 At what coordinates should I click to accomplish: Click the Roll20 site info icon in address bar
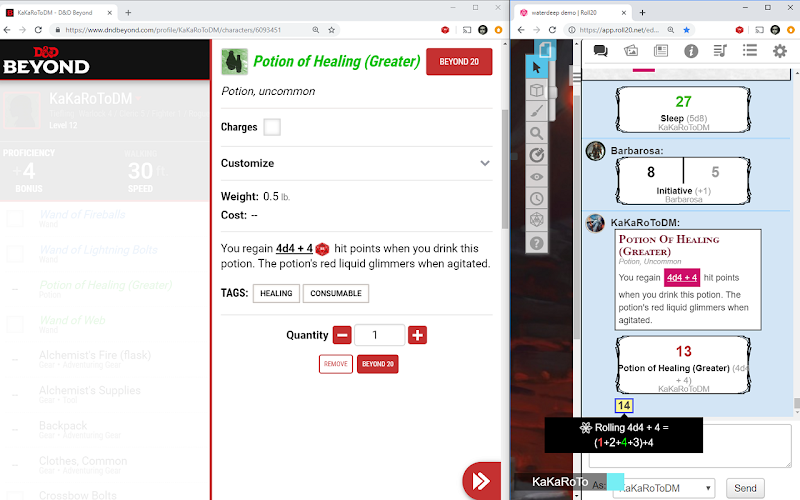coord(572,30)
